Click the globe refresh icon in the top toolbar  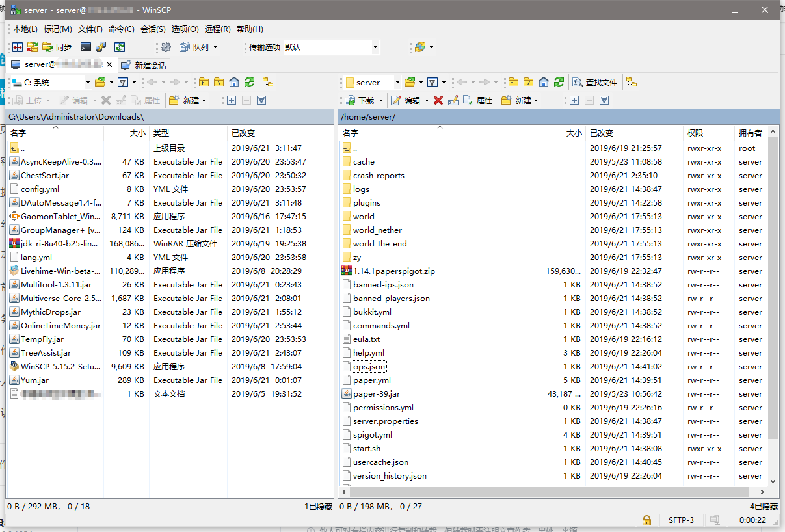tap(420, 47)
